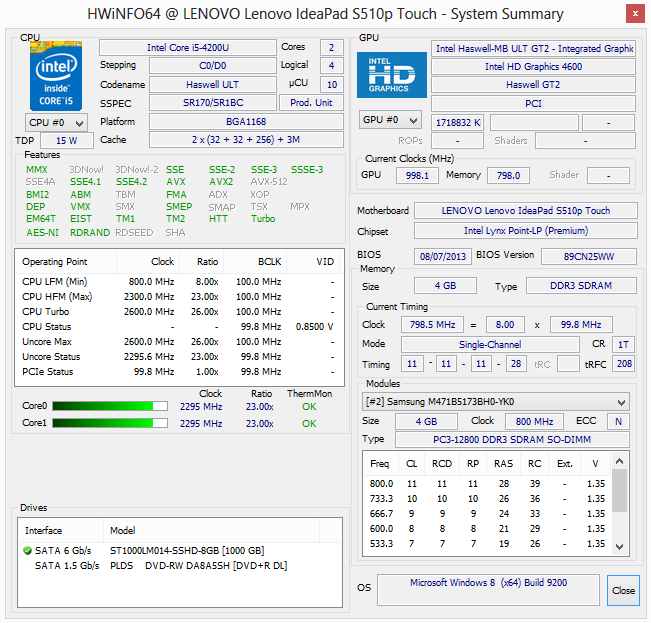This screenshot has width=651, height=623.
Task: Expand the Samsung memory module dropdown
Action: click(x=495, y=402)
